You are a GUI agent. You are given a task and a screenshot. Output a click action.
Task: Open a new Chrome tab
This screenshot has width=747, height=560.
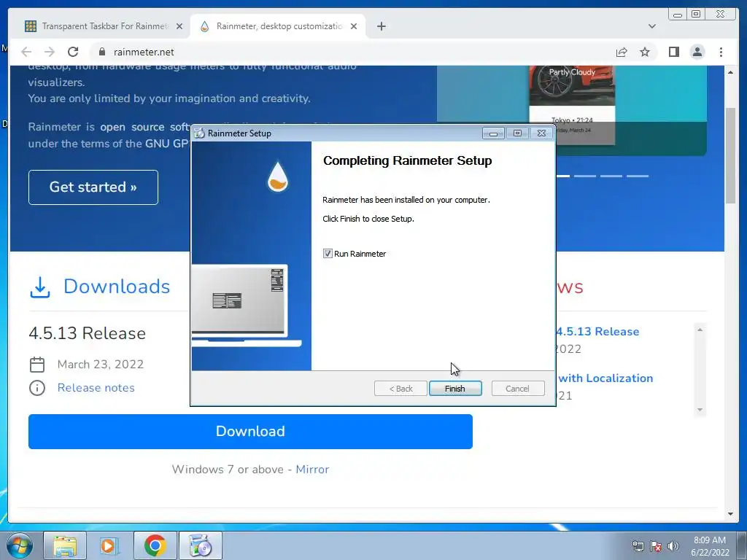381,26
